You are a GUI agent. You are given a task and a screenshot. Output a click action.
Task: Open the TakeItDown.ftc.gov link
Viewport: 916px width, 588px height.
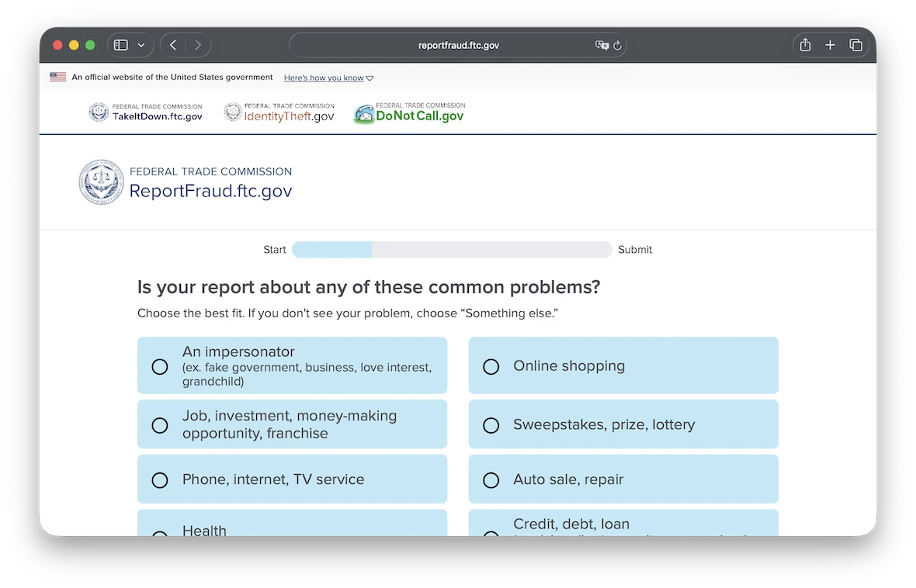(145, 112)
